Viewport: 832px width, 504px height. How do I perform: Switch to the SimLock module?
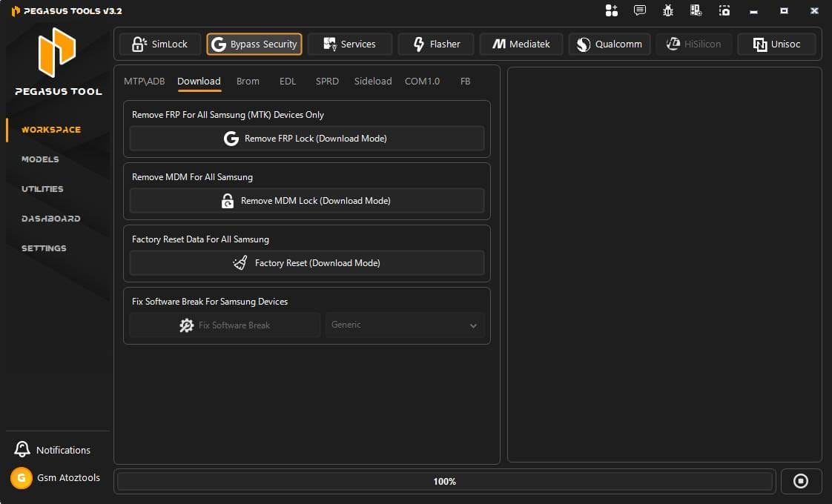coord(159,44)
